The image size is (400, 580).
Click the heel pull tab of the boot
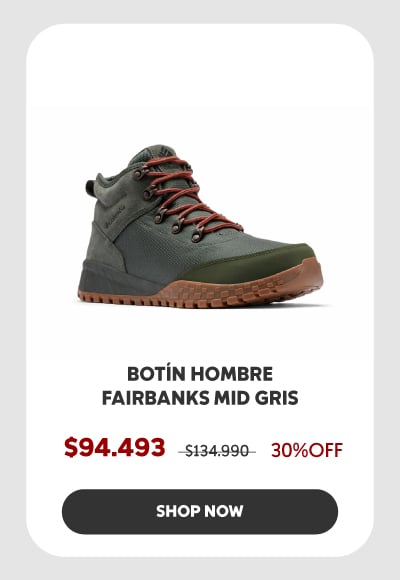click(90, 188)
